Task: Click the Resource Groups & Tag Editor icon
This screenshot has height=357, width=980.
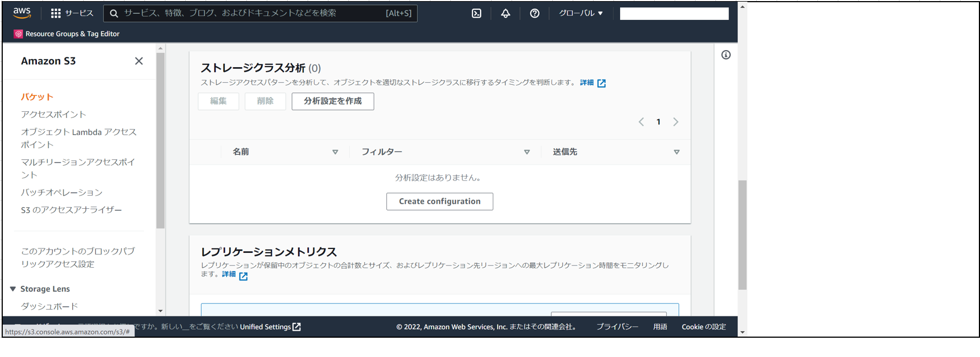Action: [18, 34]
